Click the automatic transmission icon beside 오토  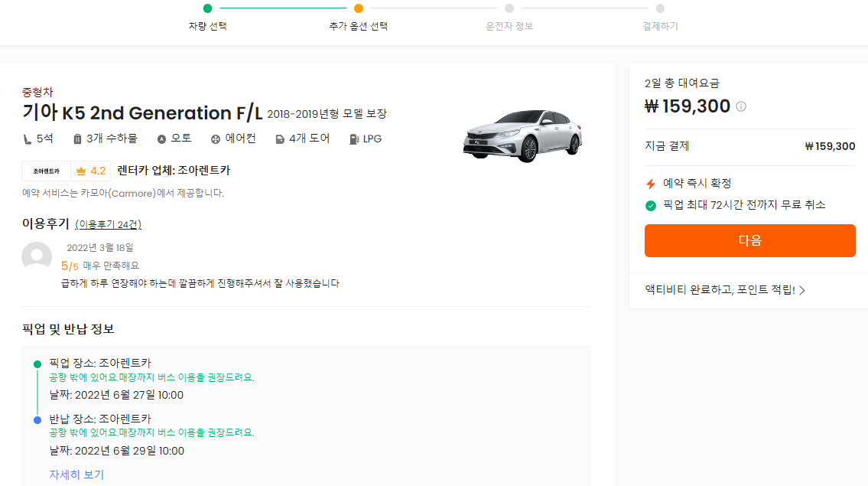(161, 139)
